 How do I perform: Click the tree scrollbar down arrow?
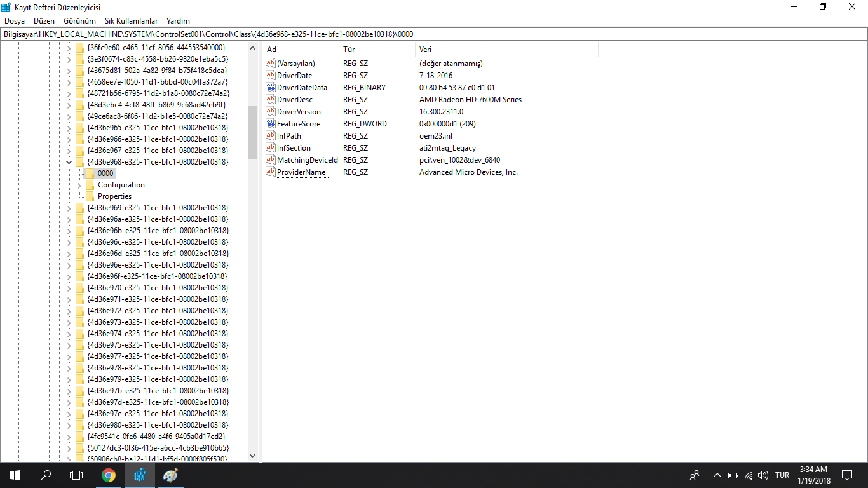pyautogui.click(x=252, y=456)
